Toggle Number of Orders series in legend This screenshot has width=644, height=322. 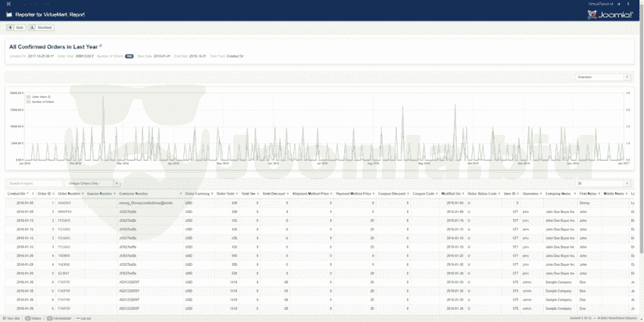click(x=40, y=101)
